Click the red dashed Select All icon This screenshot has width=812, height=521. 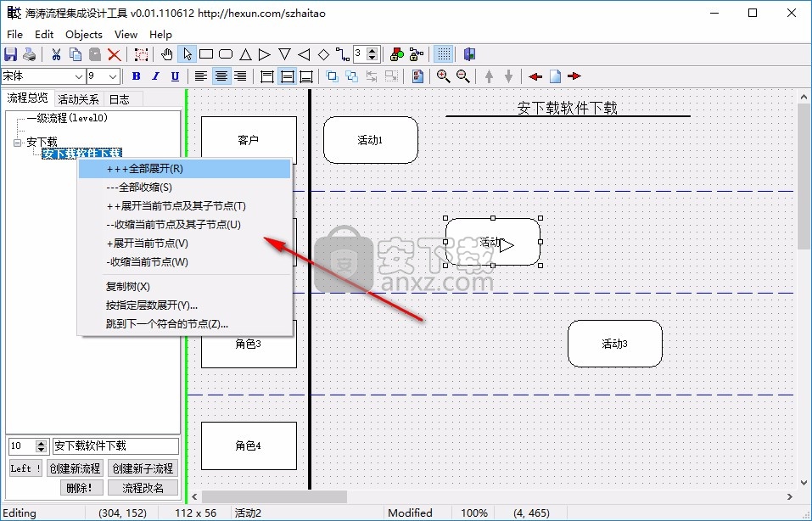point(141,54)
